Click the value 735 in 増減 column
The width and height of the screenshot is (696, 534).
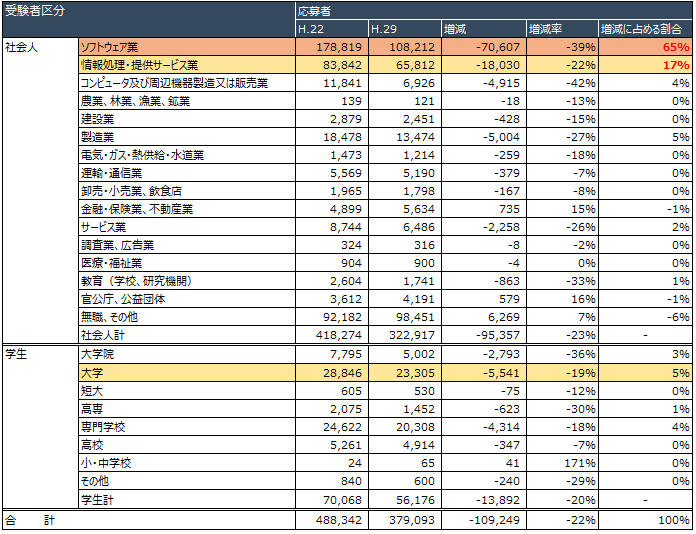[x=509, y=209]
